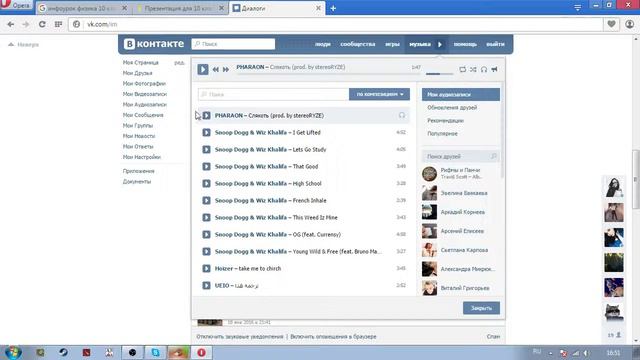Screen dimensions: 640x360
Task: Click the browser back arrow
Action: pyautogui.click(x=11, y=24)
